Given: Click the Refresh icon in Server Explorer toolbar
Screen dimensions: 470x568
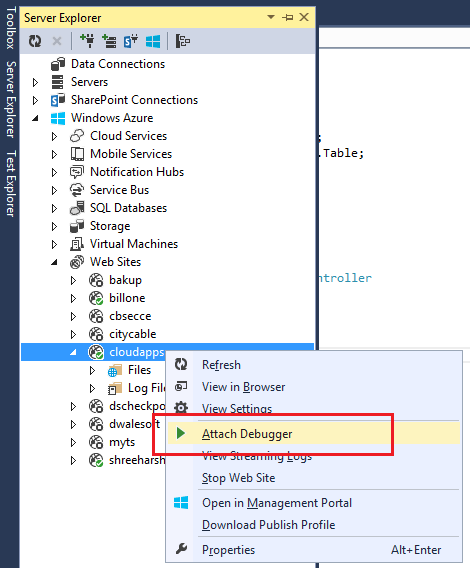Looking at the screenshot, I should [x=35, y=41].
